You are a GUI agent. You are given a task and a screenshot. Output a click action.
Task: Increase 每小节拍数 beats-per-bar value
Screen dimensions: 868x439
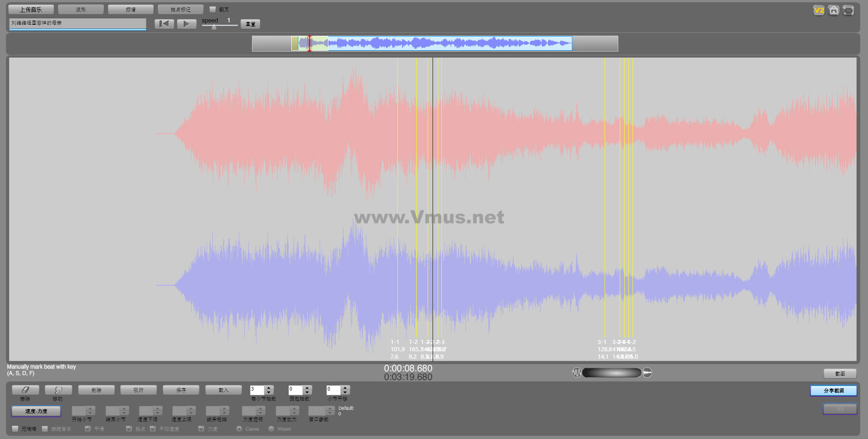pos(269,388)
